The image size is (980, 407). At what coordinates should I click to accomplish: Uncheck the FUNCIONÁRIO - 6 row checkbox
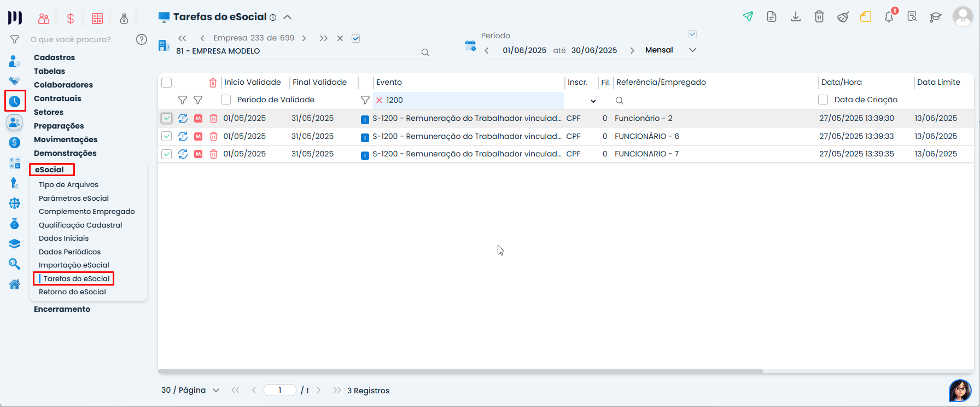click(167, 137)
